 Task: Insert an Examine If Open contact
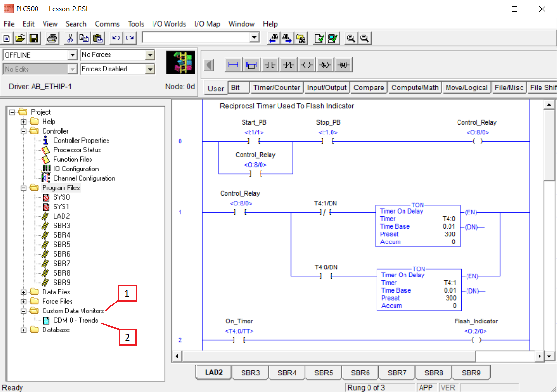tap(288, 64)
